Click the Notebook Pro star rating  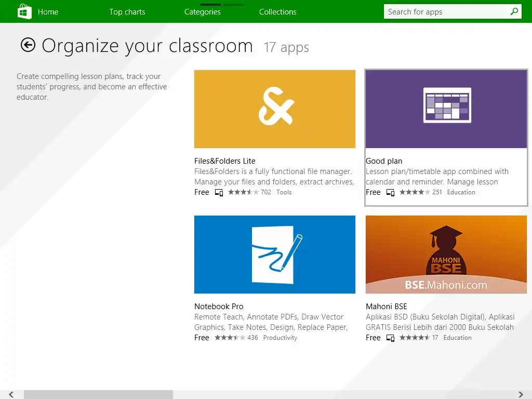point(230,338)
